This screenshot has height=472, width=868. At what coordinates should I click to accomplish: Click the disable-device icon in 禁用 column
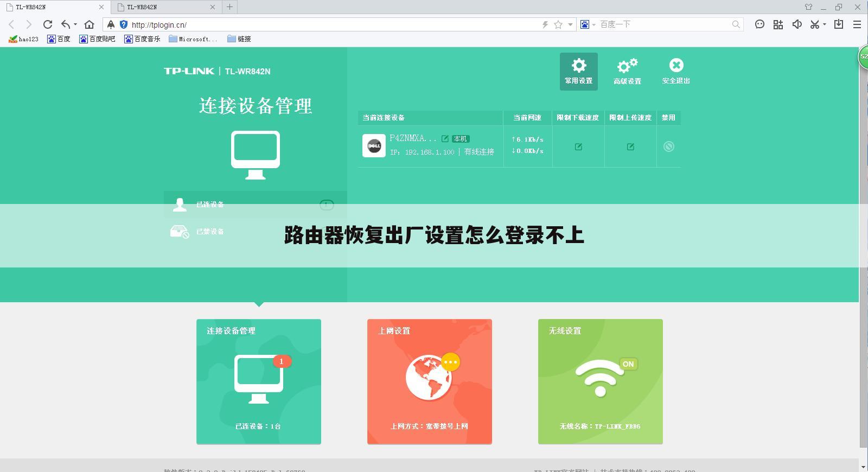pyautogui.click(x=669, y=146)
